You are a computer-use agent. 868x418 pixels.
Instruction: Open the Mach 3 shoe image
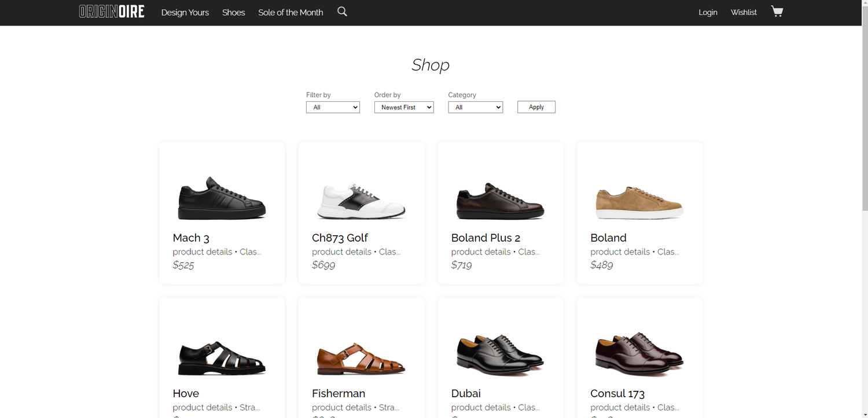click(222, 198)
